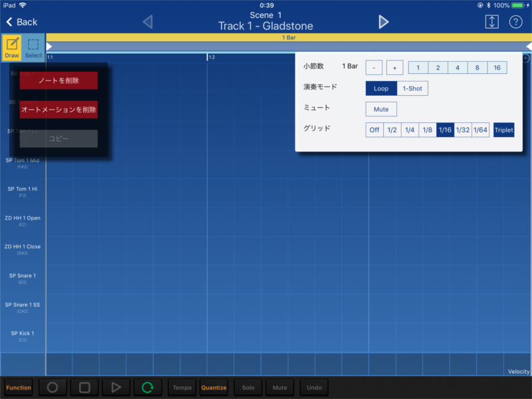Toggle Mute in the settings popup
The width and height of the screenshot is (532, 399).
381,109
